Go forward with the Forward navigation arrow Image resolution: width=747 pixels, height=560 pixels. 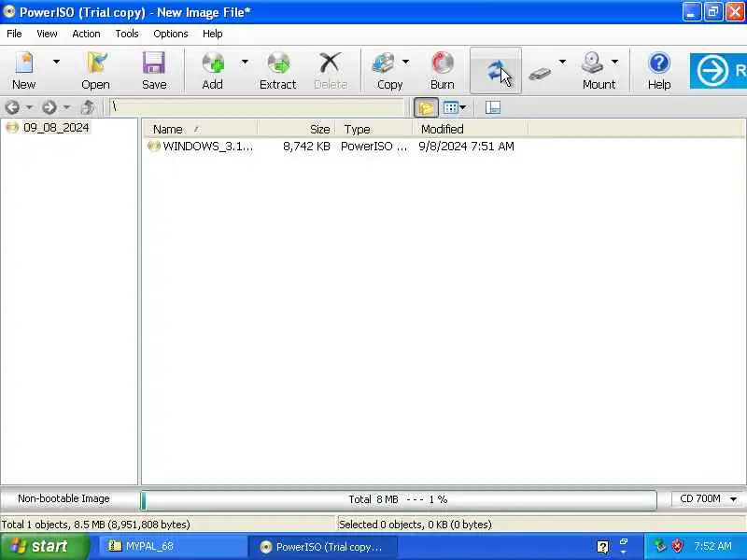point(49,107)
